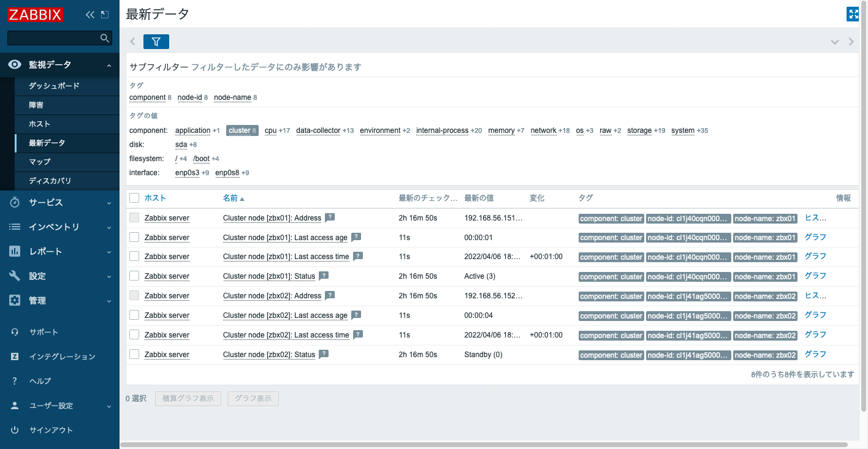This screenshot has height=449, width=868.
Task: Click the search magnifier in the sidebar
Action: 105,37
